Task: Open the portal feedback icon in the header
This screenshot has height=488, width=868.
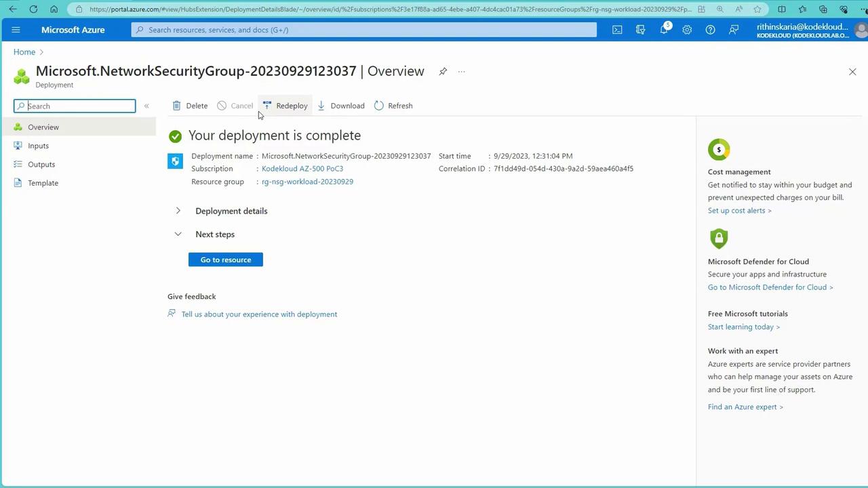Action: pos(733,30)
